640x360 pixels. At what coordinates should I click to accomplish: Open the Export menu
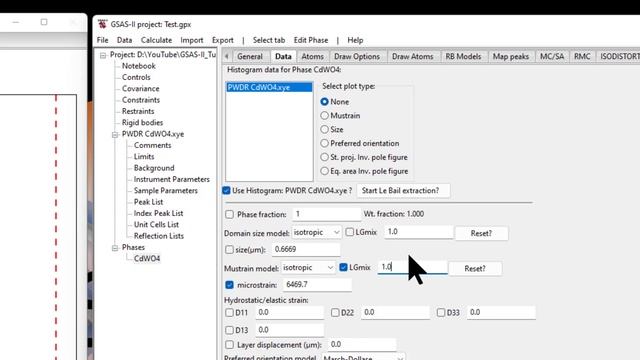(x=222, y=40)
